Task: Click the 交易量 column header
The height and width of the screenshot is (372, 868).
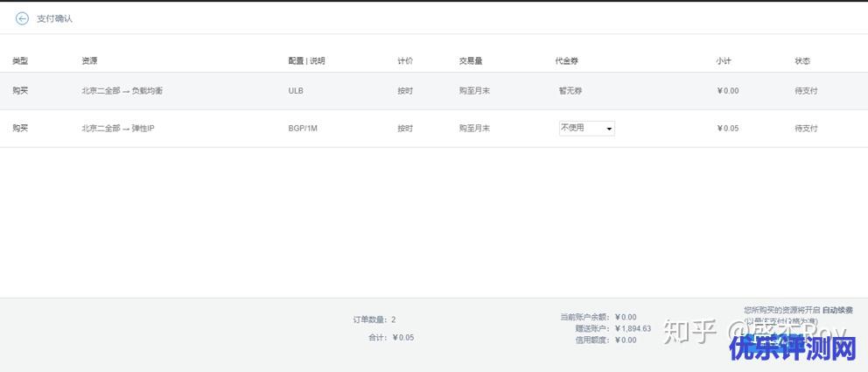Action: click(471, 61)
